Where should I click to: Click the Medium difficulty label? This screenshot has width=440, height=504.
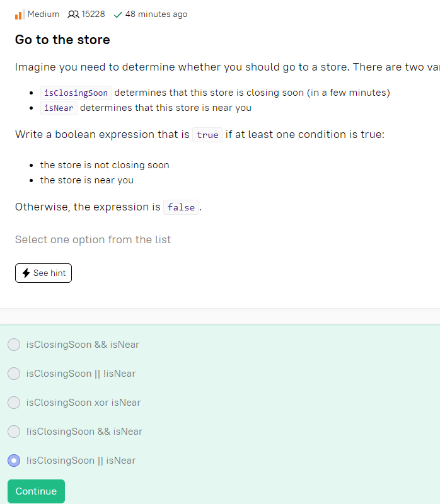point(43,14)
